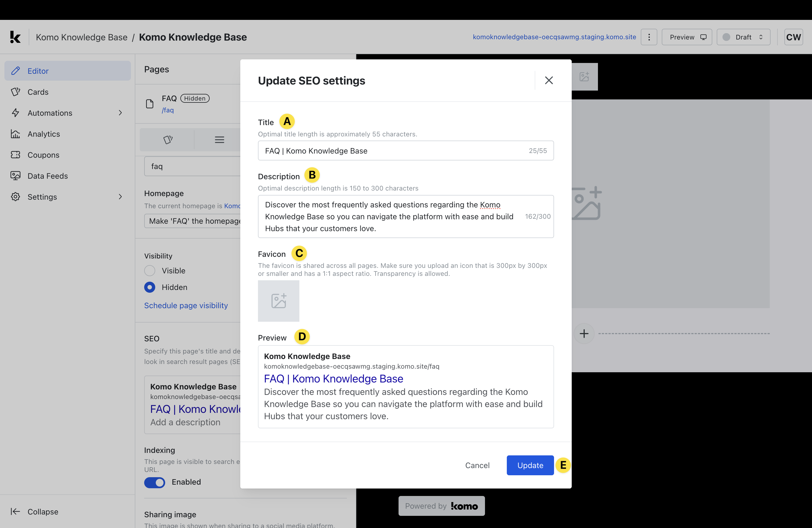Click the blue Update button

(530, 465)
